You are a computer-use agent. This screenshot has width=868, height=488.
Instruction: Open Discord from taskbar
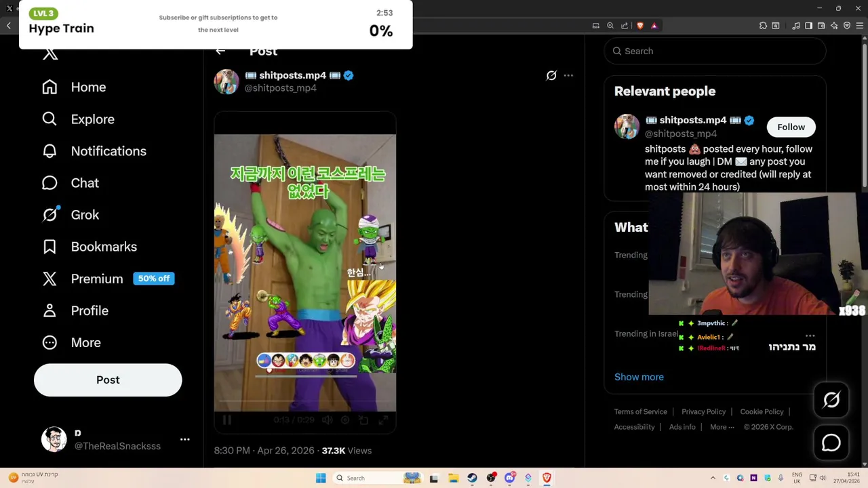coord(509,478)
